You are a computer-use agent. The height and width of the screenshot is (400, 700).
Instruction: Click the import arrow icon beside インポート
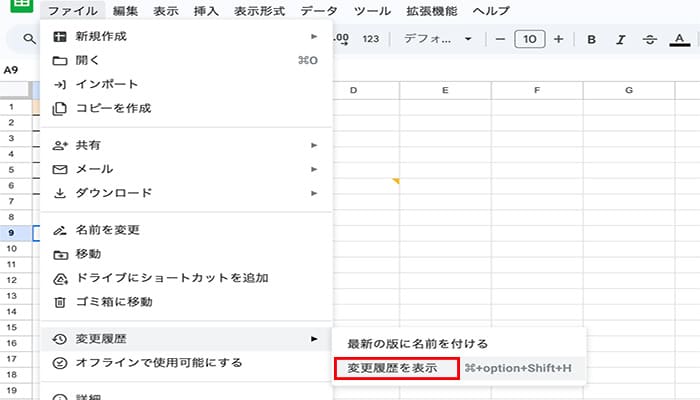coord(60,84)
